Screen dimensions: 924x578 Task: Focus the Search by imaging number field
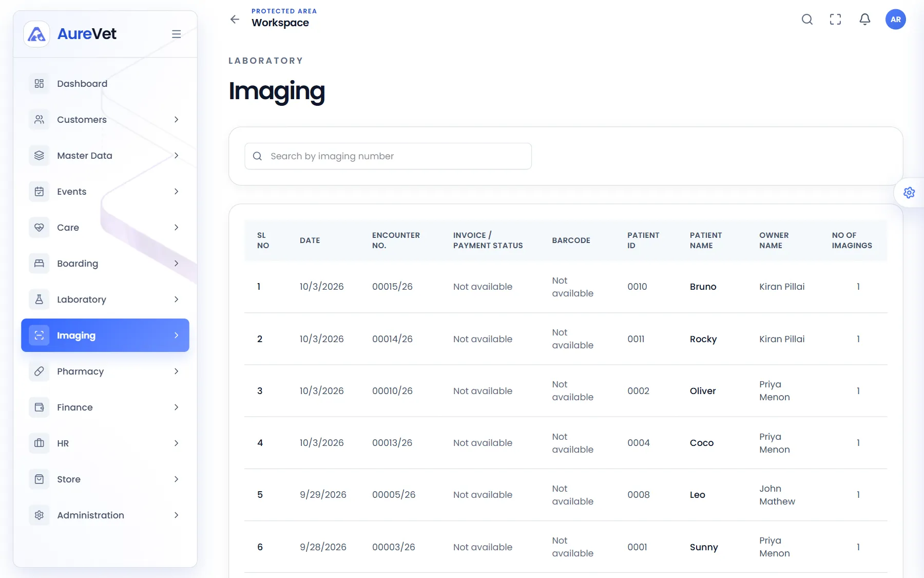[x=388, y=156]
